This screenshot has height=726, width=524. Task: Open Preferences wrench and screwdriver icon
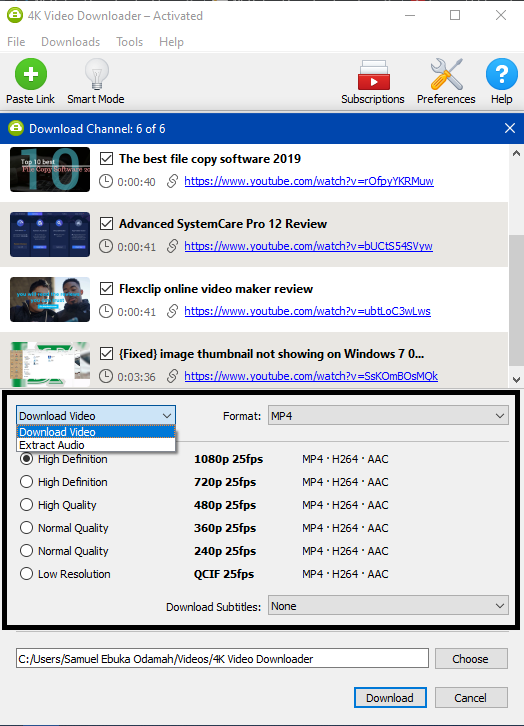point(446,74)
